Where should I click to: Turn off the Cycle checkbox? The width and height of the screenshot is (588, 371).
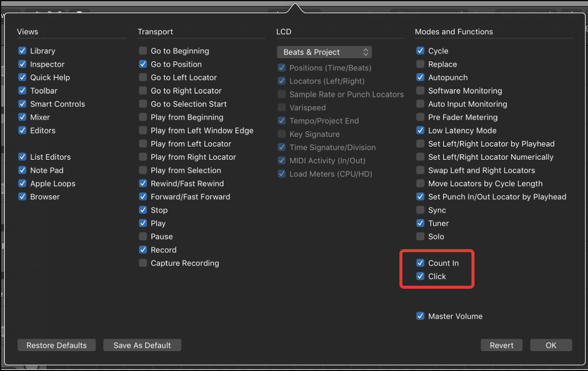click(x=420, y=50)
